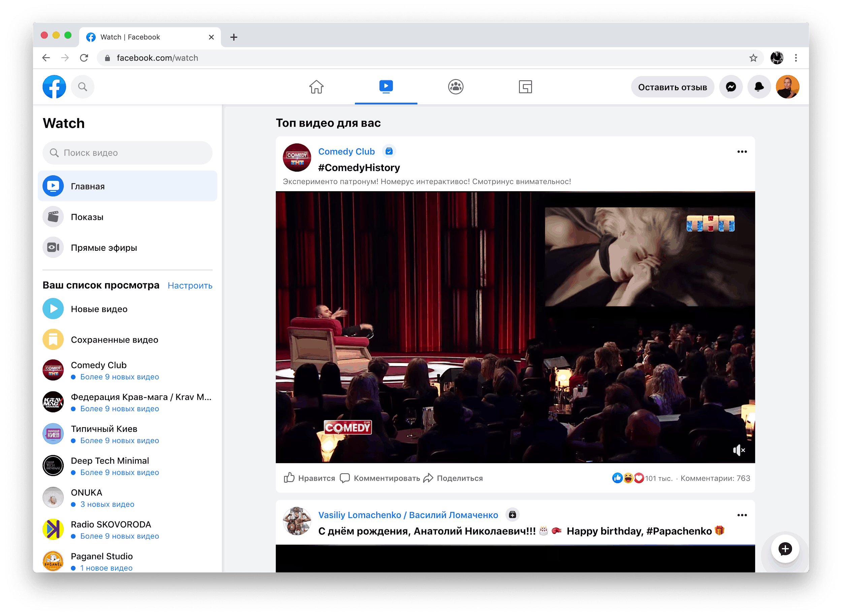Viewport: 842px width, 616px height.
Task: Click Vasiliy Lomachenko page name link
Action: coord(408,515)
